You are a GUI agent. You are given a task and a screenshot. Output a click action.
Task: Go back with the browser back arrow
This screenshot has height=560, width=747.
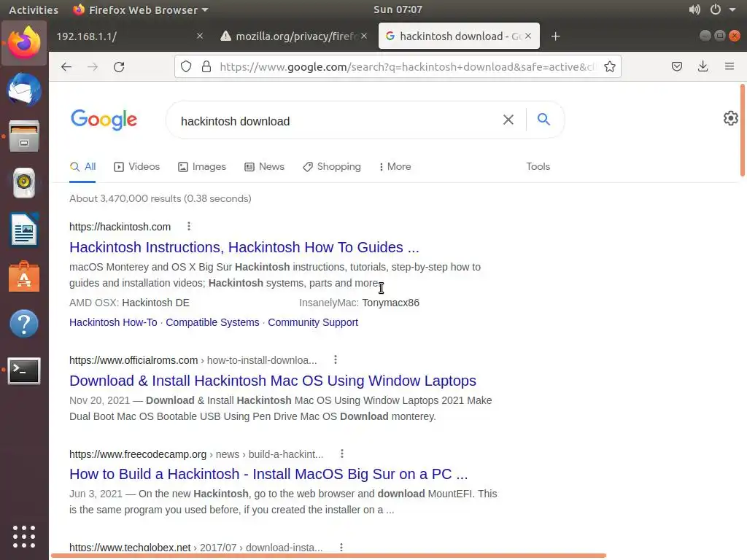[x=66, y=66]
